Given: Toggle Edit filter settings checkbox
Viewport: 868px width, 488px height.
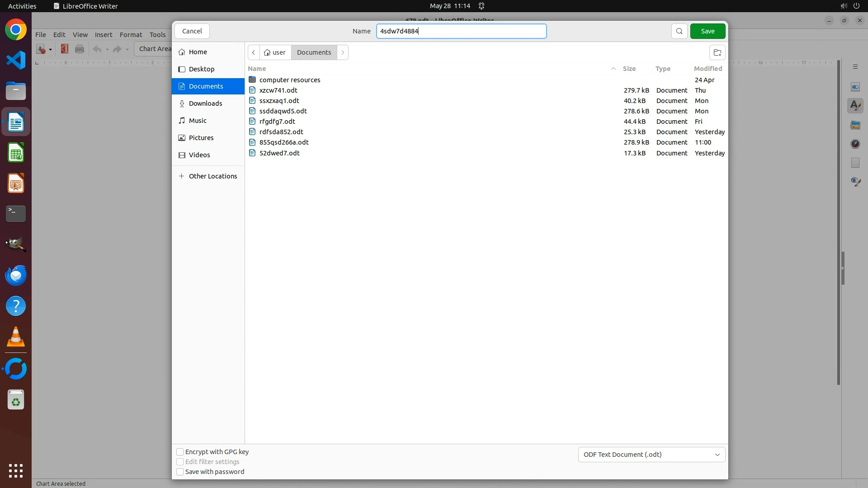Looking at the screenshot, I should 180,462.
